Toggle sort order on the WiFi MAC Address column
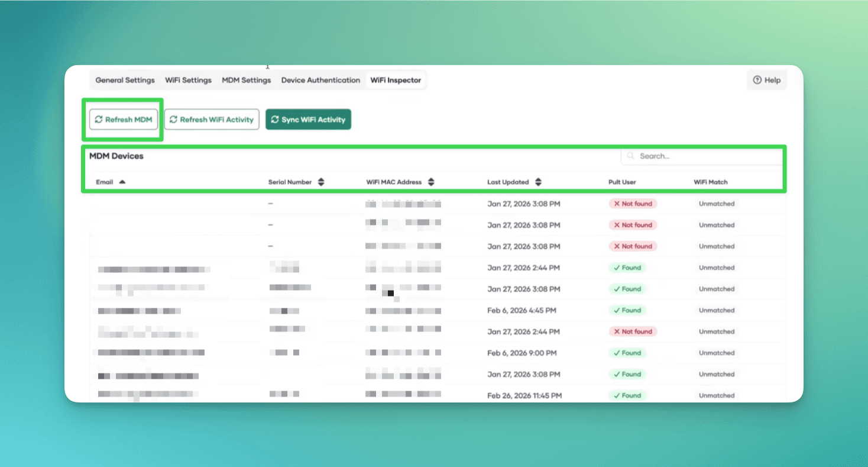This screenshot has width=868, height=467. pyautogui.click(x=432, y=182)
